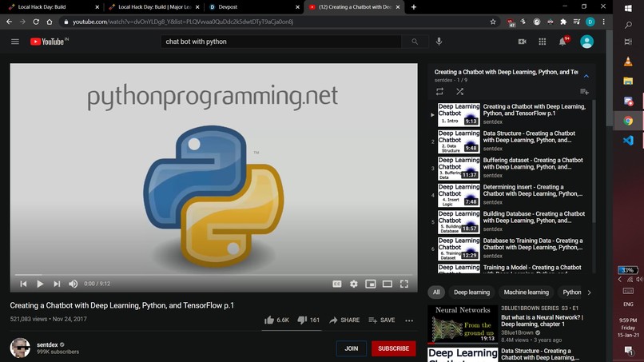Toggle playlist loop

[439, 92]
